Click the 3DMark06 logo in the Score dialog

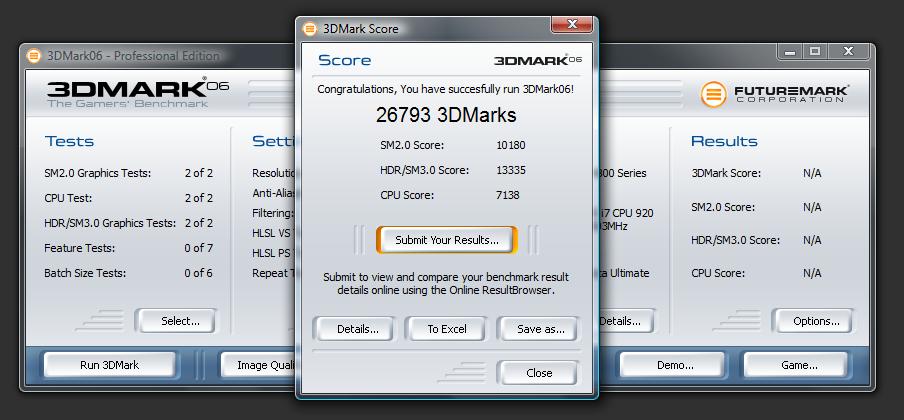click(538, 60)
